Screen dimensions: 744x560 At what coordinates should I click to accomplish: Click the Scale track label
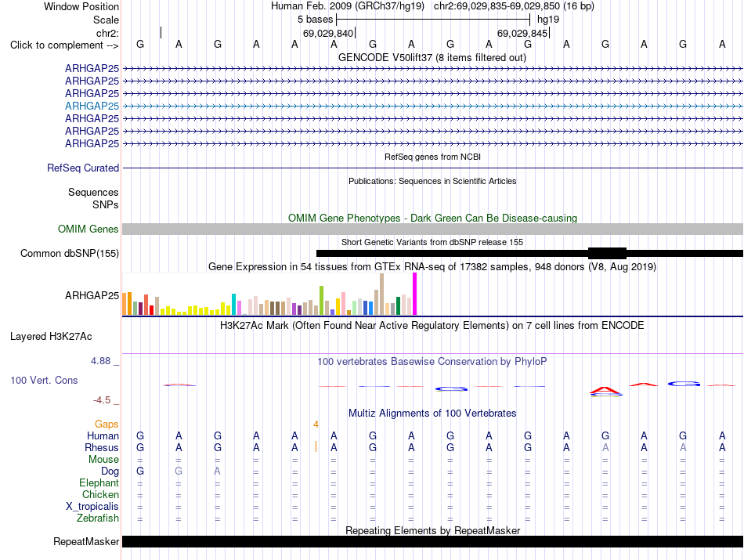(x=106, y=20)
